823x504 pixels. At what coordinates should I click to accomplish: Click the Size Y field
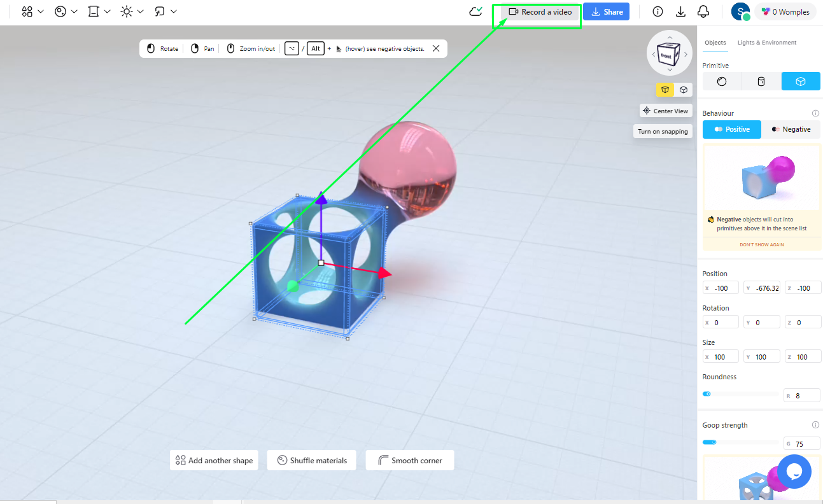click(762, 356)
